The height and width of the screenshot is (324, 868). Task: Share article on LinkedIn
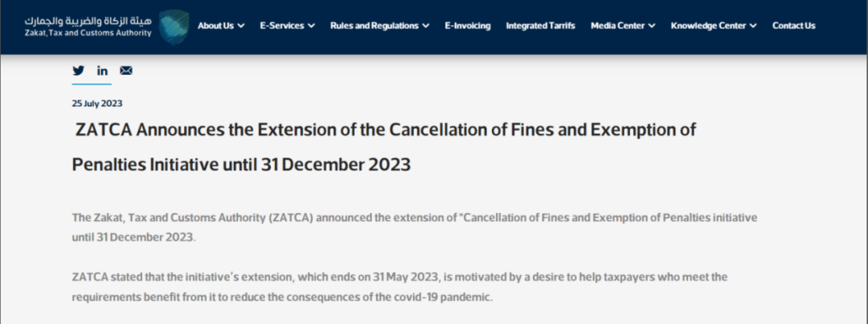tap(102, 70)
